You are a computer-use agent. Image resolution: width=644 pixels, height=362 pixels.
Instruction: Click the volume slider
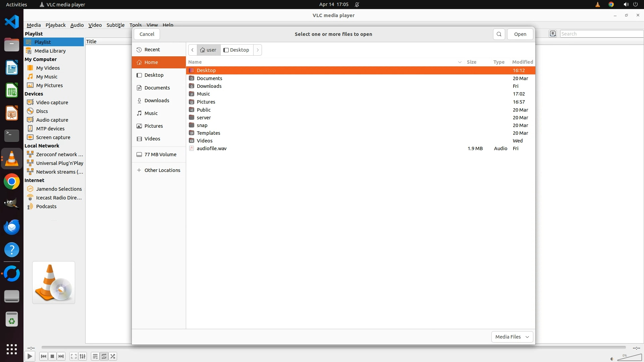(630, 358)
